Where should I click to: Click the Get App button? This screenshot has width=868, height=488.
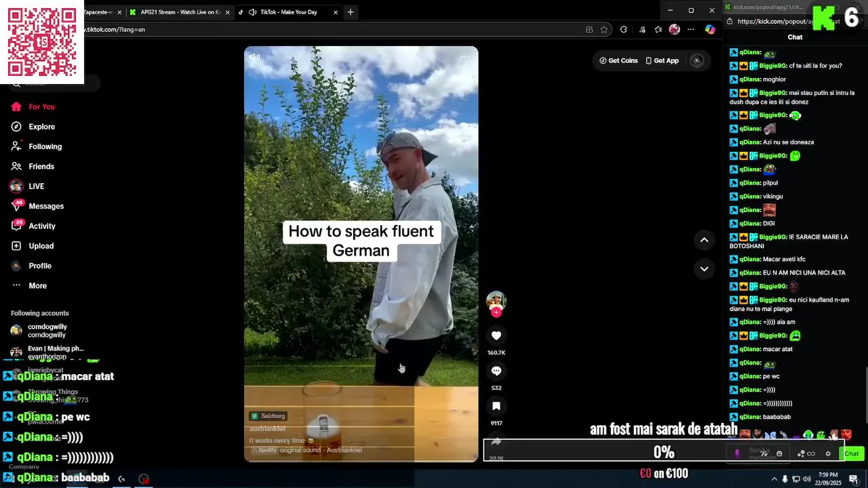tap(662, 60)
